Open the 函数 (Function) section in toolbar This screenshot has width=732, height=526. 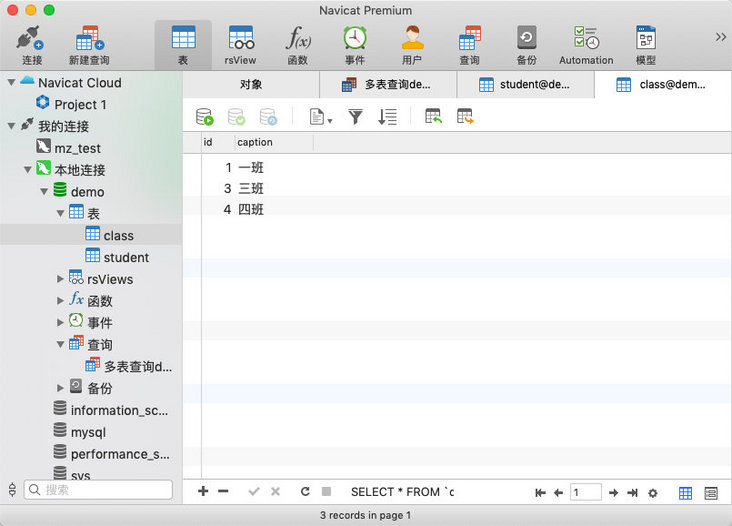click(x=297, y=42)
